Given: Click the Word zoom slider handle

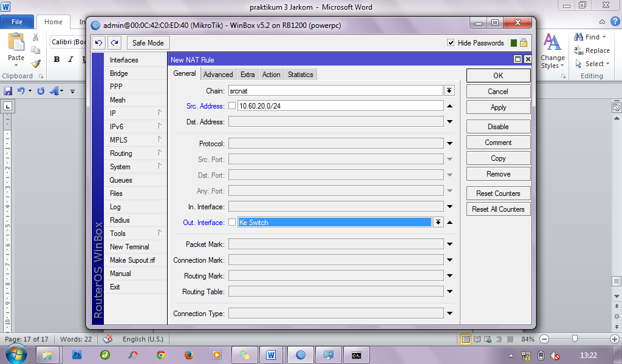Looking at the screenshot, I should [575, 339].
